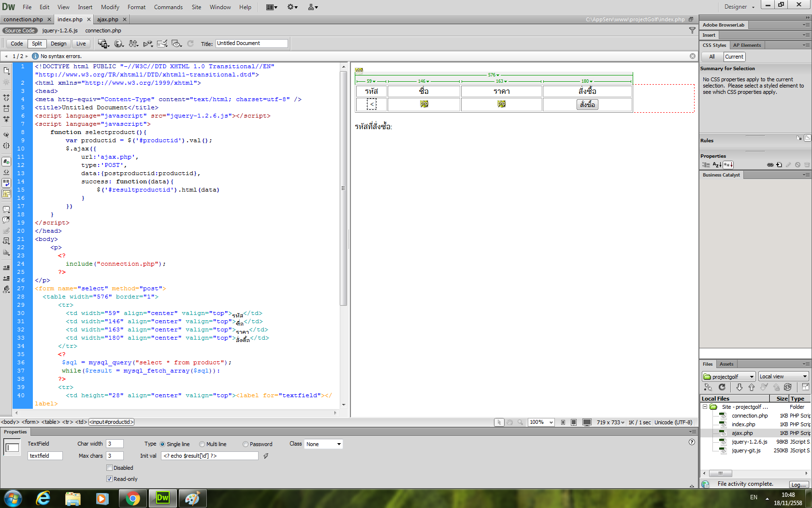Viewport: 812px width, 508px height.
Task: Open the Designer workspace dropdown
Action: coord(739,7)
